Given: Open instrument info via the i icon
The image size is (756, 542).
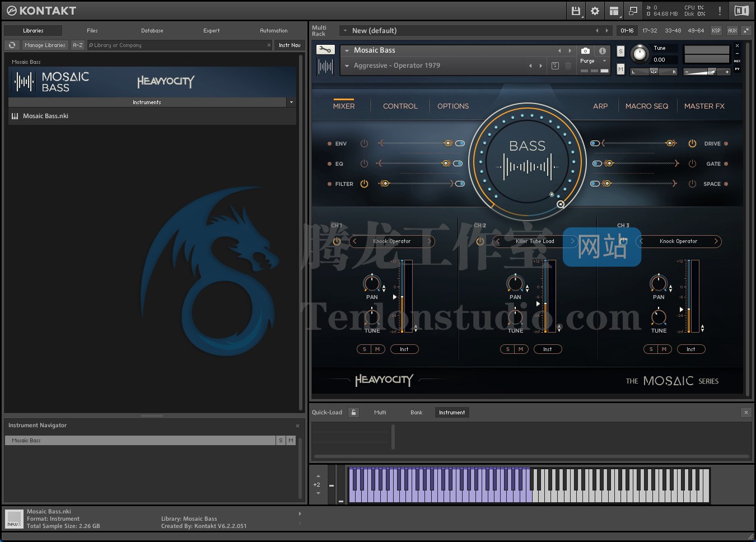Looking at the screenshot, I should (x=603, y=50).
